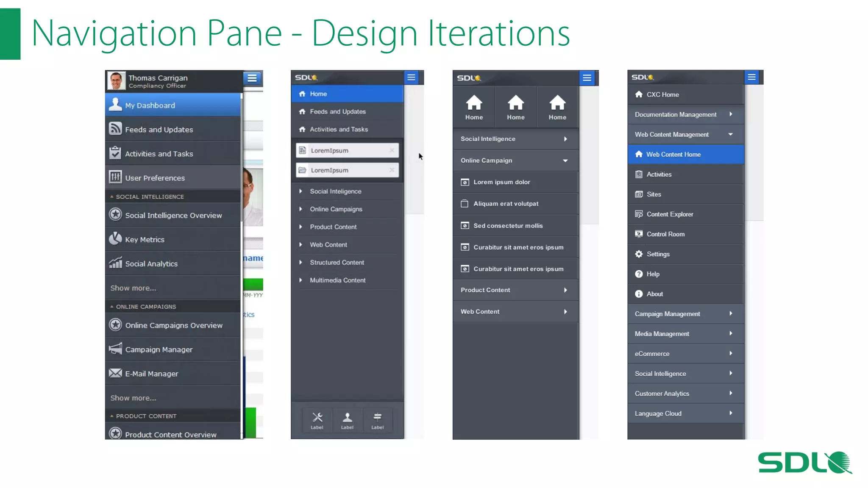868x488 pixels.
Task: Open Feeds and Updates in second pane
Action: tap(347, 111)
